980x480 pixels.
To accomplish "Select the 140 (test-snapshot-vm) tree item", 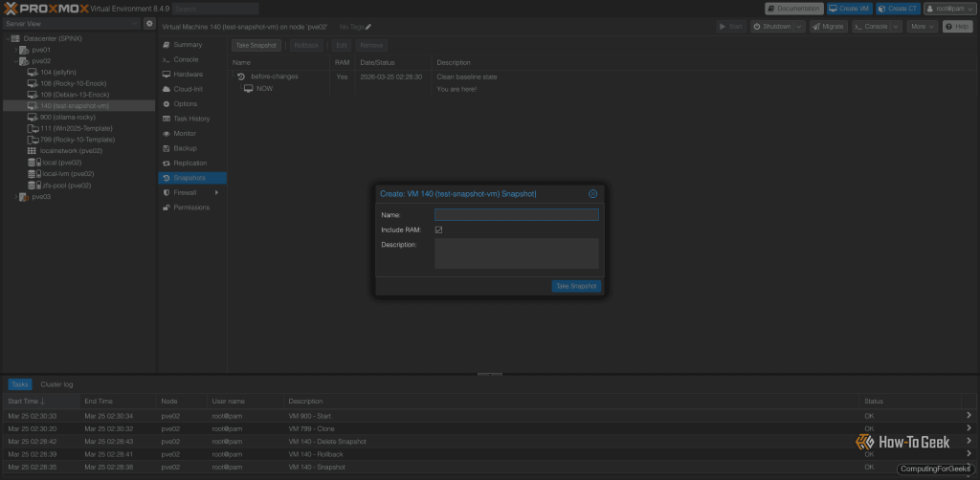I will point(78,106).
